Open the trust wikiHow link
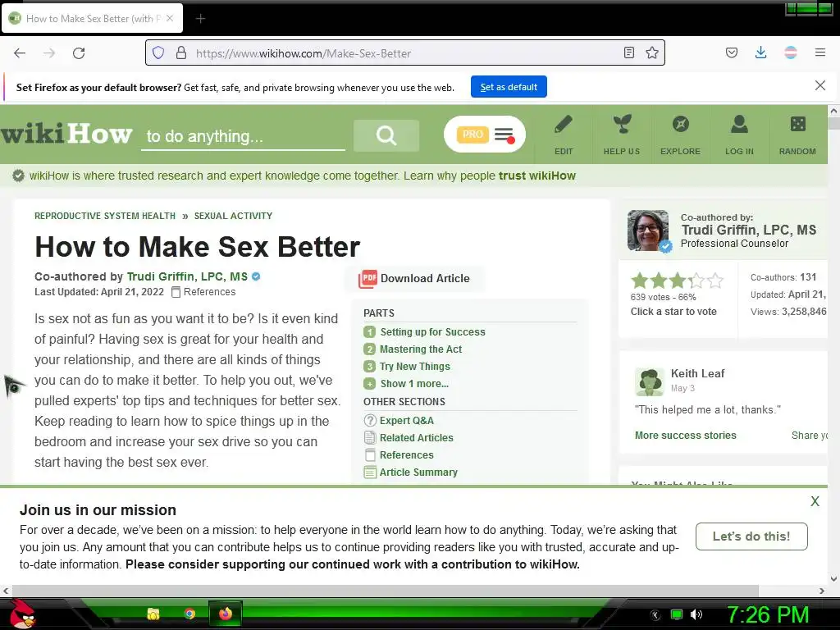 tap(536, 176)
